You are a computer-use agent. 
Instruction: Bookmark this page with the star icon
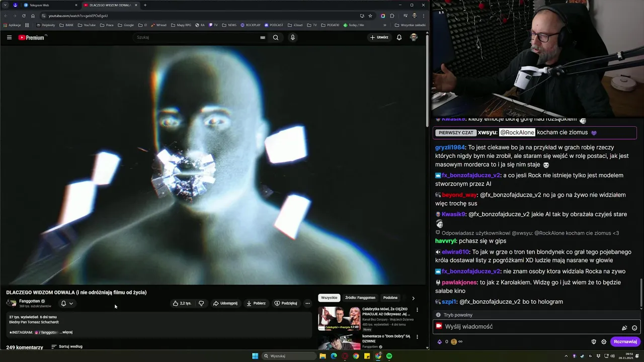click(x=370, y=16)
